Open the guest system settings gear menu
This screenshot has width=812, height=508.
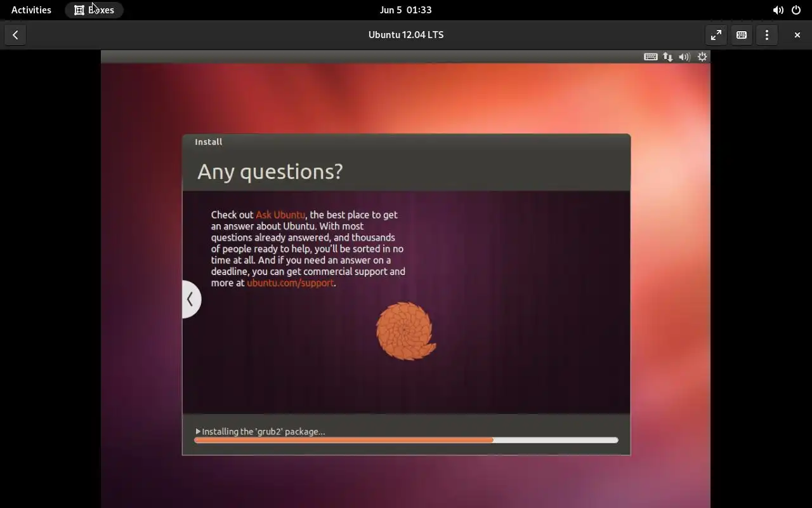(x=702, y=57)
